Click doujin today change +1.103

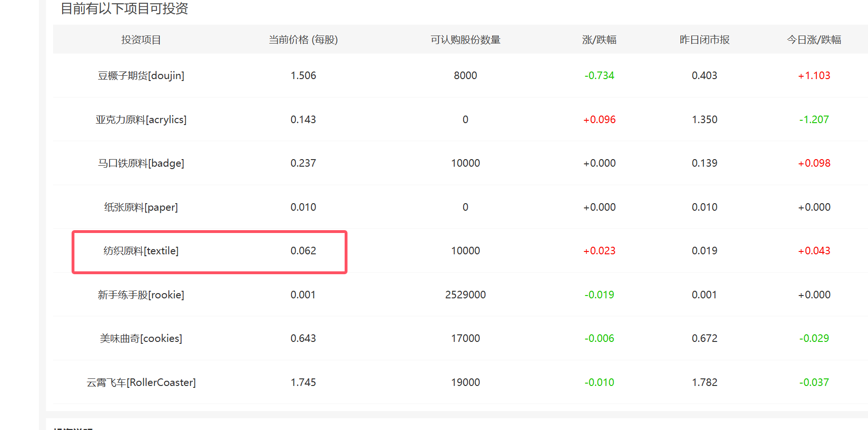coord(814,76)
